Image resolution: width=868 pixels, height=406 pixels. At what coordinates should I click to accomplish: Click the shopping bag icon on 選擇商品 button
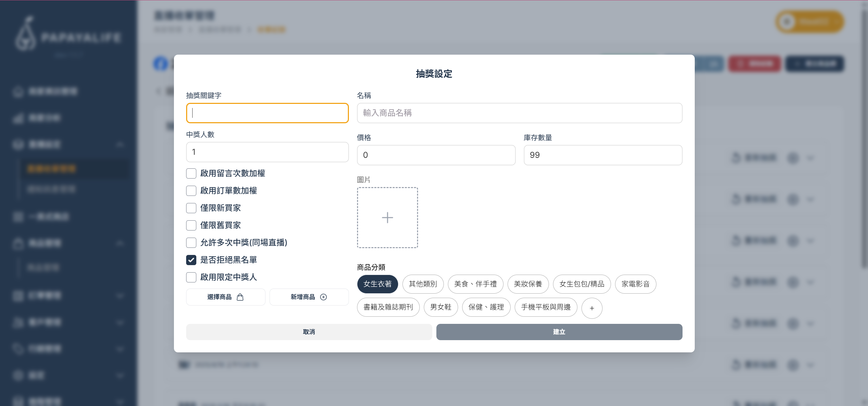[240, 297]
